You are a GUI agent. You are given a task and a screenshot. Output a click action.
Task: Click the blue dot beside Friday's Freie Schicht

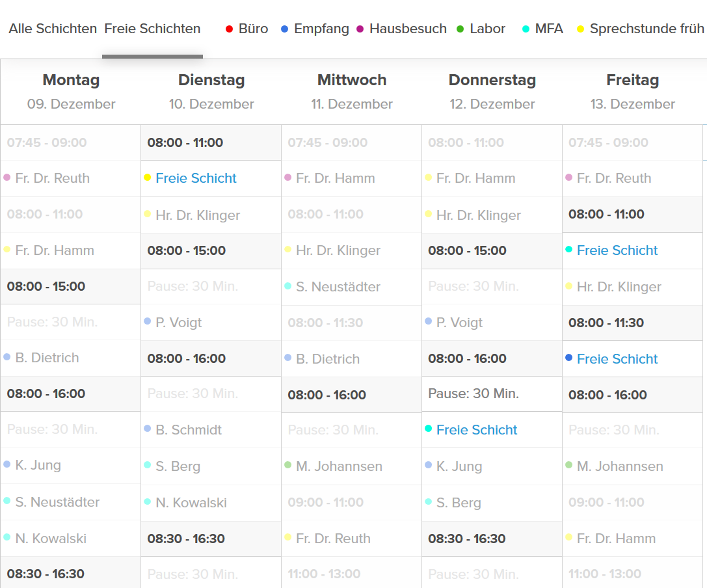tap(569, 358)
